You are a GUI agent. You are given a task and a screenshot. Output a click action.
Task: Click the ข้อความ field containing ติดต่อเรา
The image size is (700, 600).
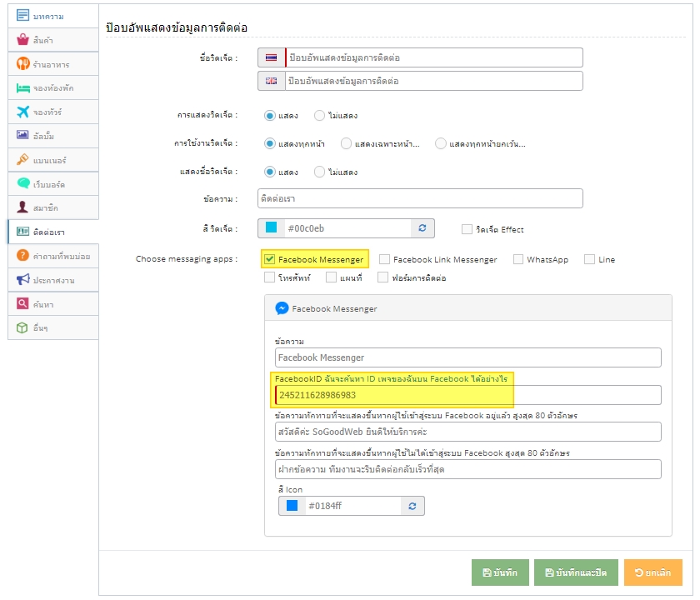pos(420,198)
